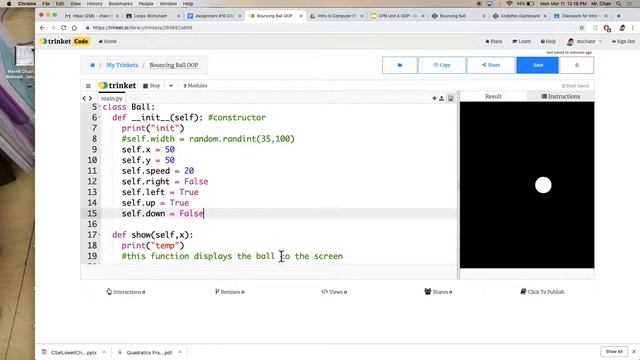Screen dimensions: 640x360
Task: Switch to the Inbox Gmail tab
Action: pos(91,16)
